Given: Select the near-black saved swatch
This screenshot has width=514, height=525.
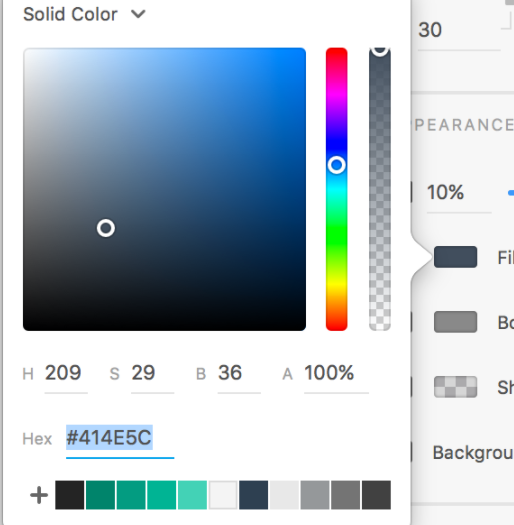Looking at the screenshot, I should pyautogui.click(x=70, y=495).
